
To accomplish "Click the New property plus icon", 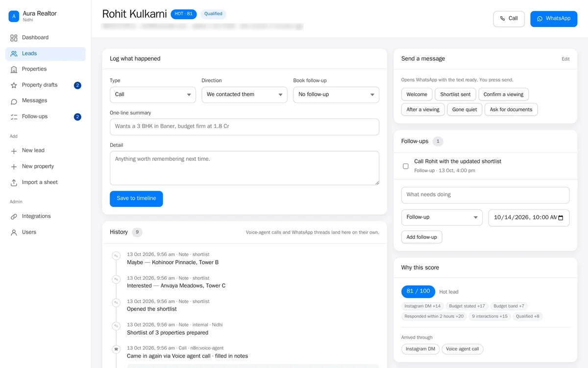I will pyautogui.click(x=14, y=167).
